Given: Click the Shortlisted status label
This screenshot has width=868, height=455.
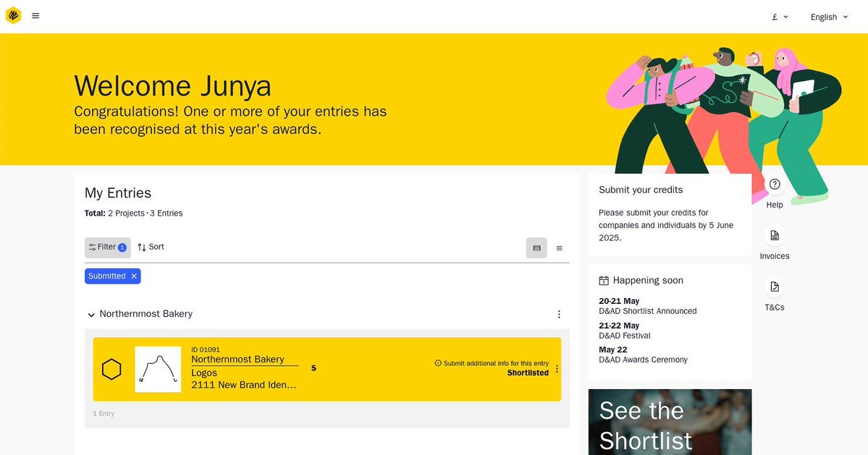Looking at the screenshot, I should click(528, 373).
